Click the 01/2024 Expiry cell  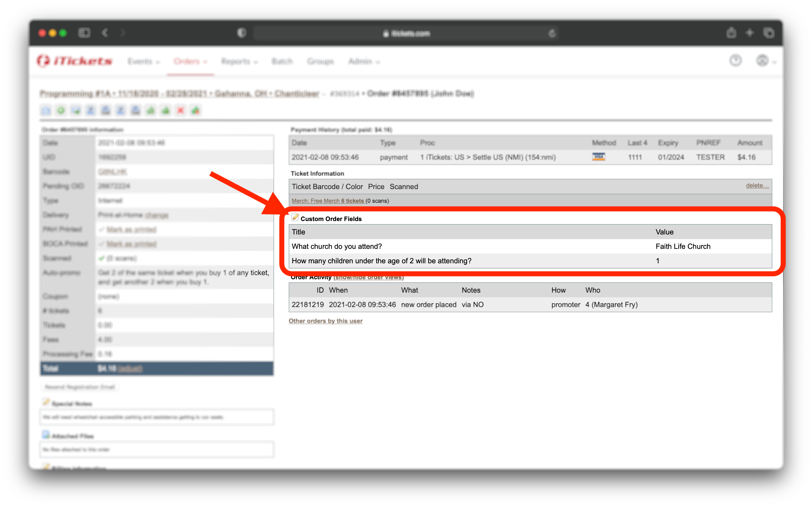[x=671, y=157]
